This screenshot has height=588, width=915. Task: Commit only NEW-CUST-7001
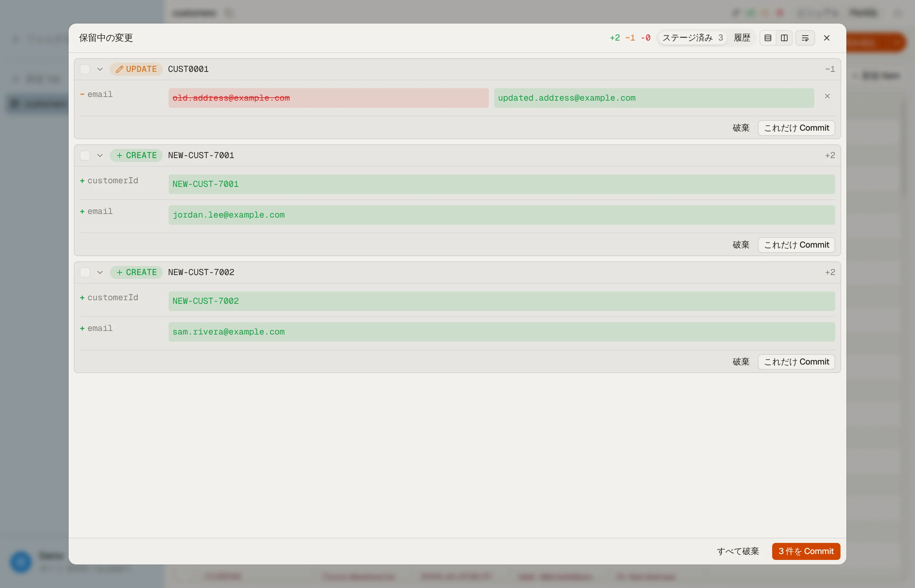796,245
